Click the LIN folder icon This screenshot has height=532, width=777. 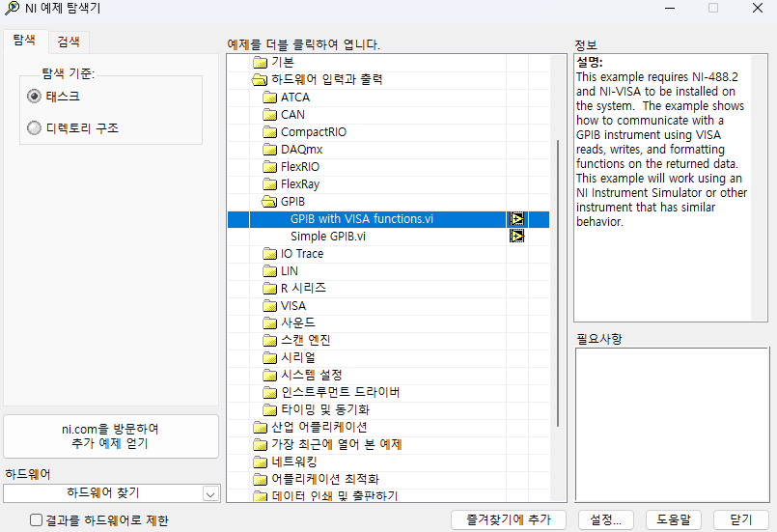coord(269,271)
